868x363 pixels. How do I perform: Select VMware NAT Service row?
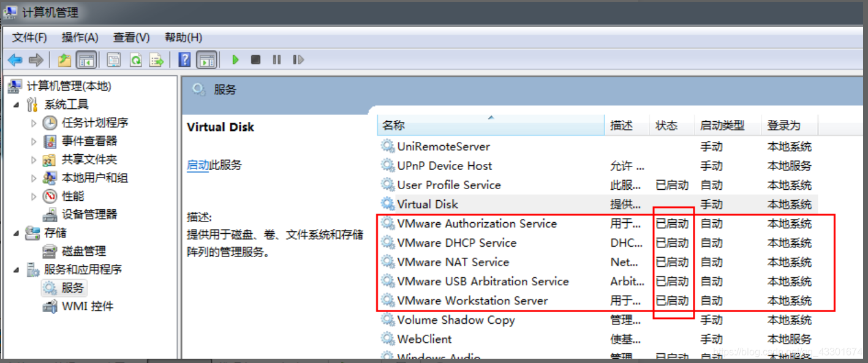(598, 262)
